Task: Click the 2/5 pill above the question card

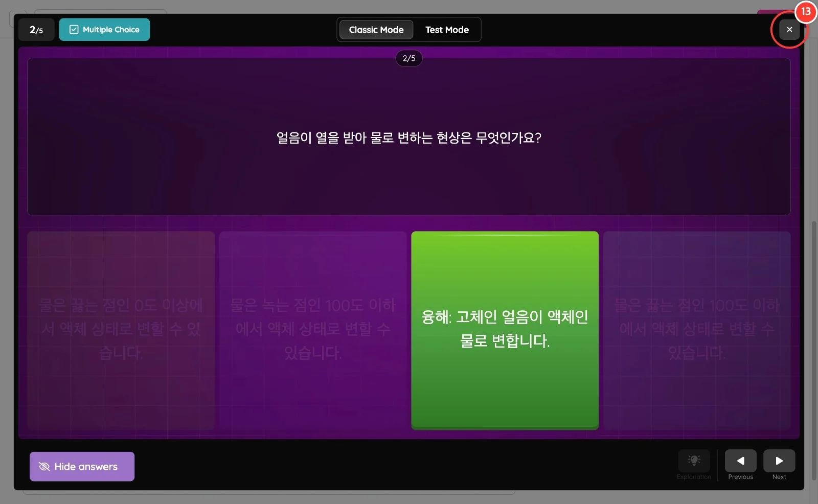Action: [x=409, y=58]
